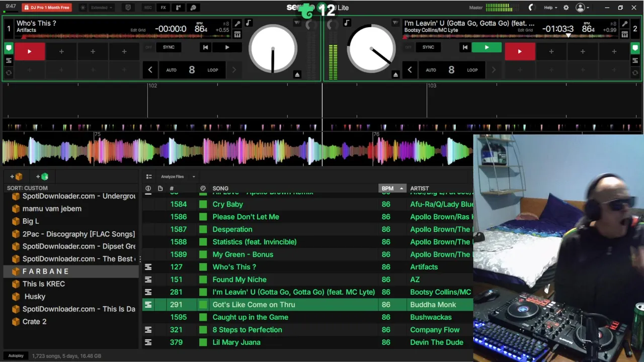
Task: Expand deck 1 platter dropdown arrow
Action: 297,23
